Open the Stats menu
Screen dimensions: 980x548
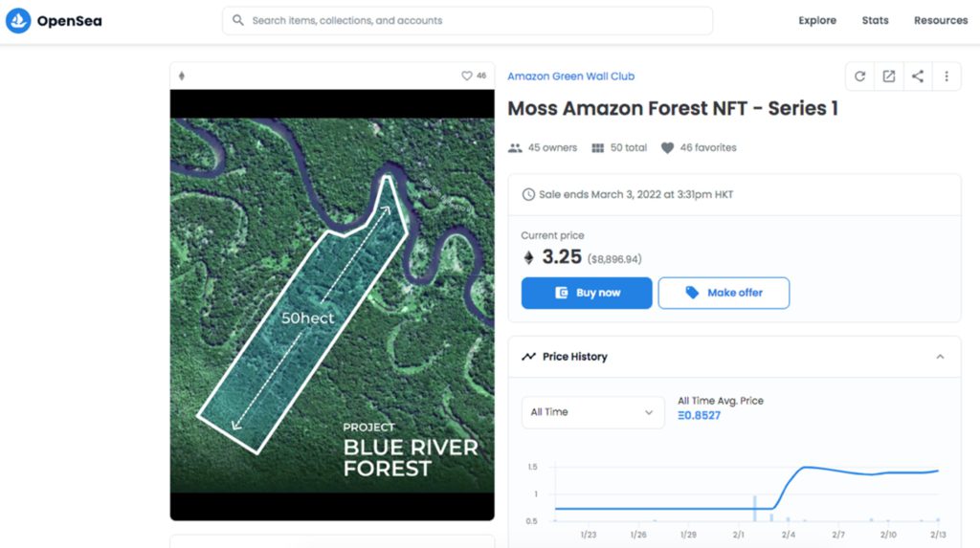[x=875, y=21]
